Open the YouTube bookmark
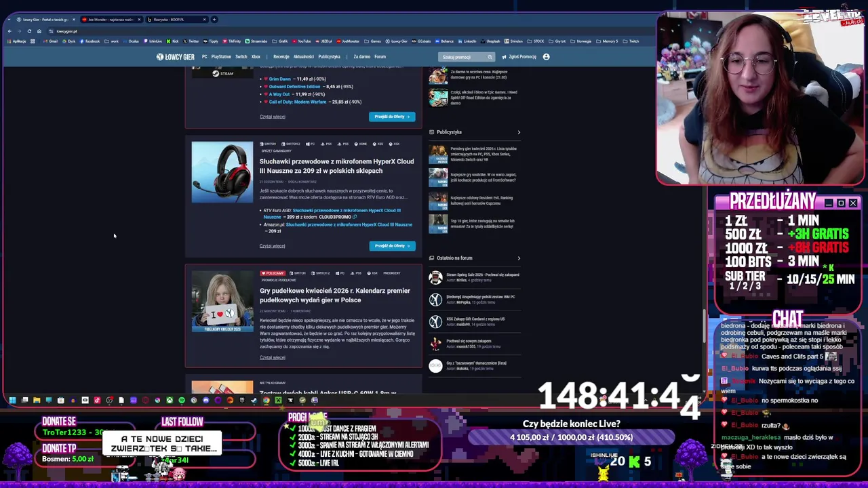Image resolution: width=868 pixels, height=488 pixels. point(301,41)
